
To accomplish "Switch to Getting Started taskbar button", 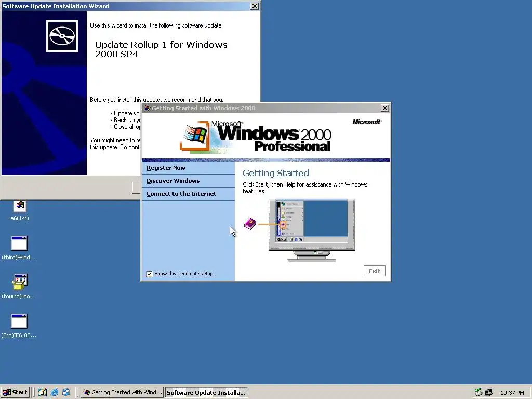I will coord(122,393).
